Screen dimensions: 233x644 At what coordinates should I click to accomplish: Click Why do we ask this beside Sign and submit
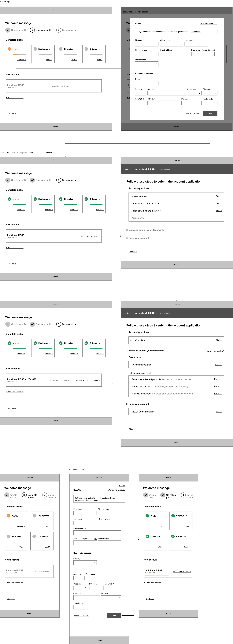[216, 351]
